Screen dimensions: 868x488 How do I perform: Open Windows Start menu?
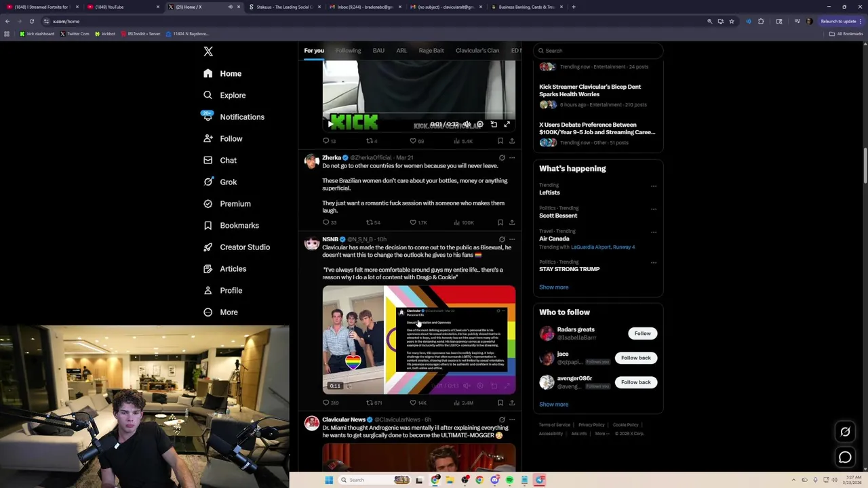(329, 480)
